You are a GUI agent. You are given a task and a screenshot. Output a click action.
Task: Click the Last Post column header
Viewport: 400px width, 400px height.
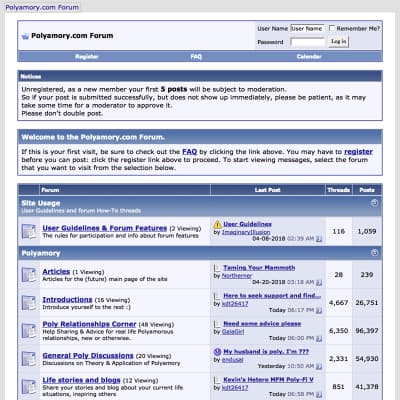point(267,190)
